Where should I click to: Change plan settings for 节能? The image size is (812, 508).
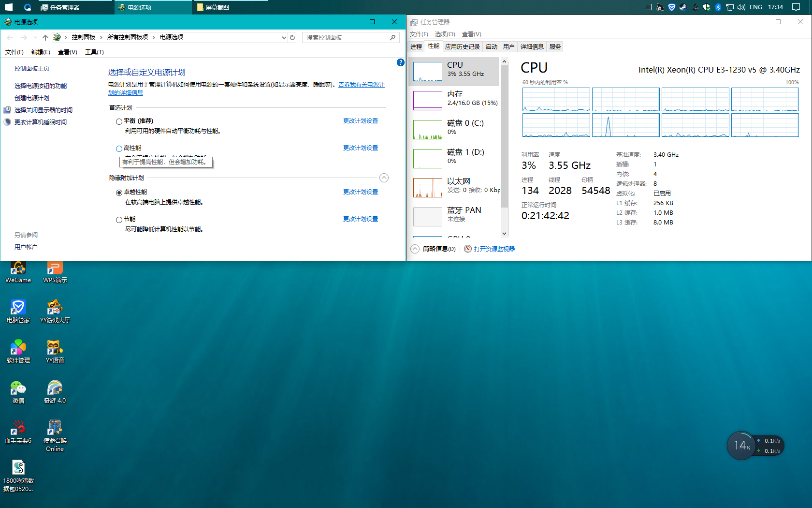(361, 219)
